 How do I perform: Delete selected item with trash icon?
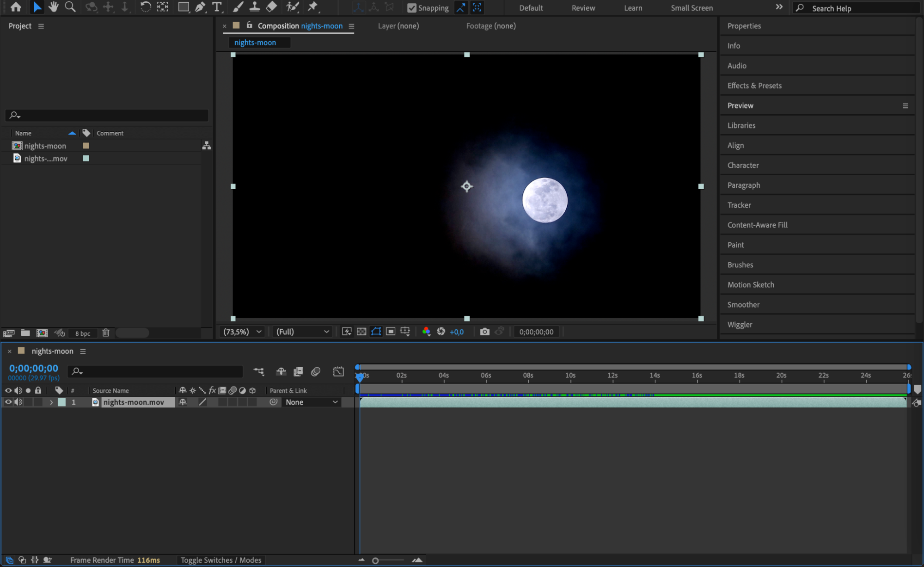click(106, 333)
